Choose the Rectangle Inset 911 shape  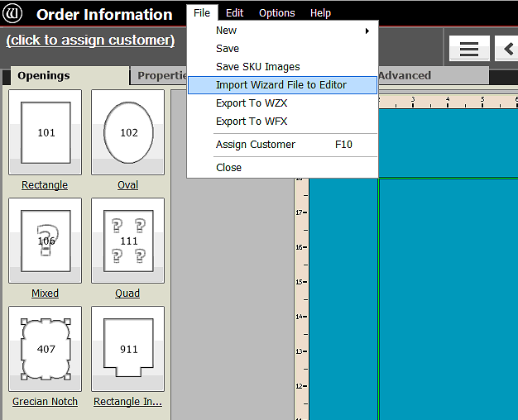[128, 349]
